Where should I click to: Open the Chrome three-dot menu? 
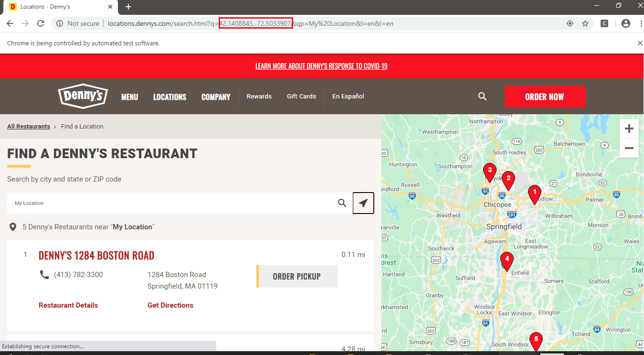641,23
